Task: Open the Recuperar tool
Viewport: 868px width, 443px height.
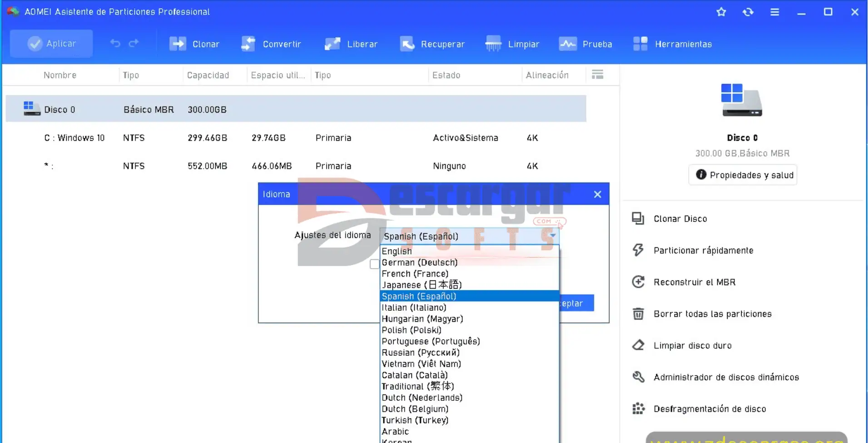Action: (x=432, y=44)
